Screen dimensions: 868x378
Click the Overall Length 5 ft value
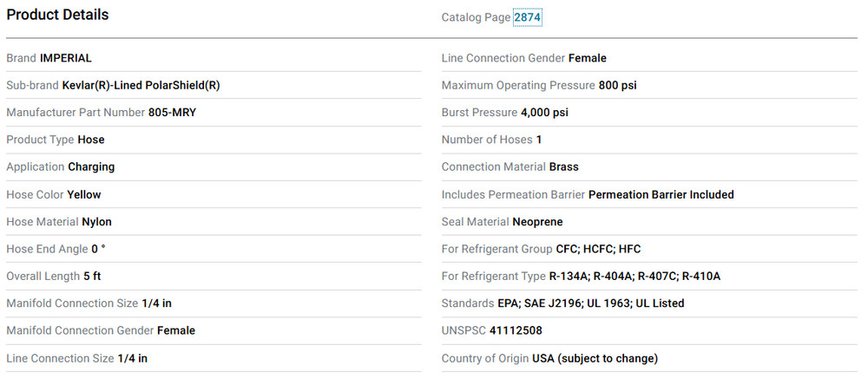(x=93, y=277)
